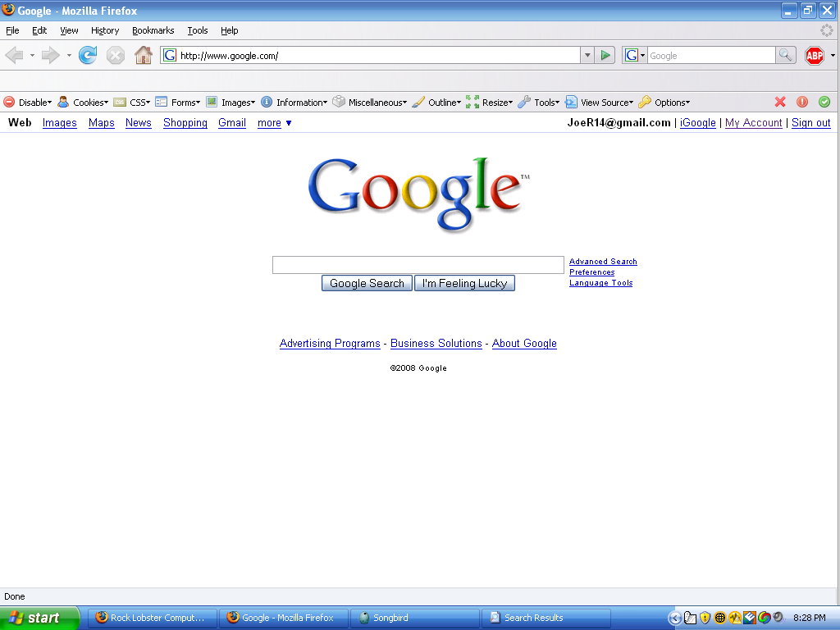Open the Images toolbar dropdown
The width and height of the screenshot is (840, 630).
click(x=231, y=103)
